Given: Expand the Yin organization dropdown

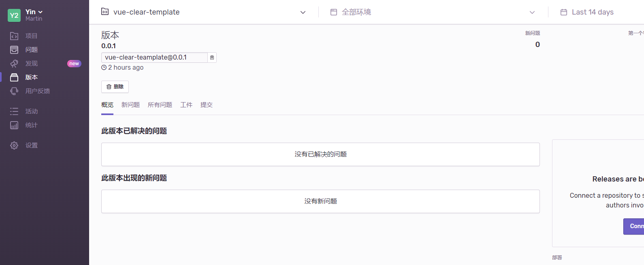Looking at the screenshot, I should click(34, 12).
